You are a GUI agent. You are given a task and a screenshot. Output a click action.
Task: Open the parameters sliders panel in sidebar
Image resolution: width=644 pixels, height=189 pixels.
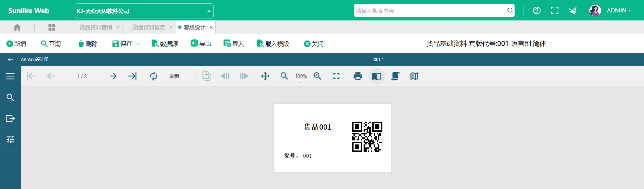point(10,139)
